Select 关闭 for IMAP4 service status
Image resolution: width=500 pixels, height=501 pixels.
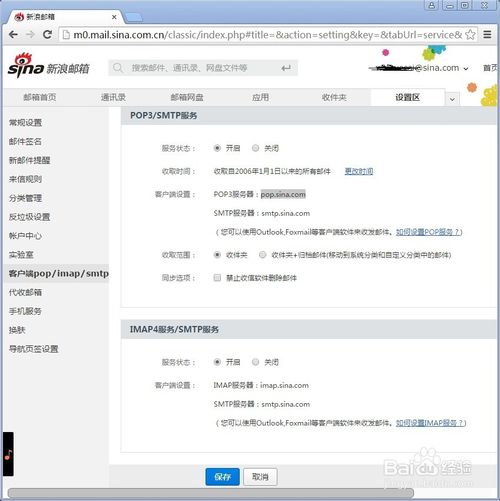pyautogui.click(x=255, y=362)
